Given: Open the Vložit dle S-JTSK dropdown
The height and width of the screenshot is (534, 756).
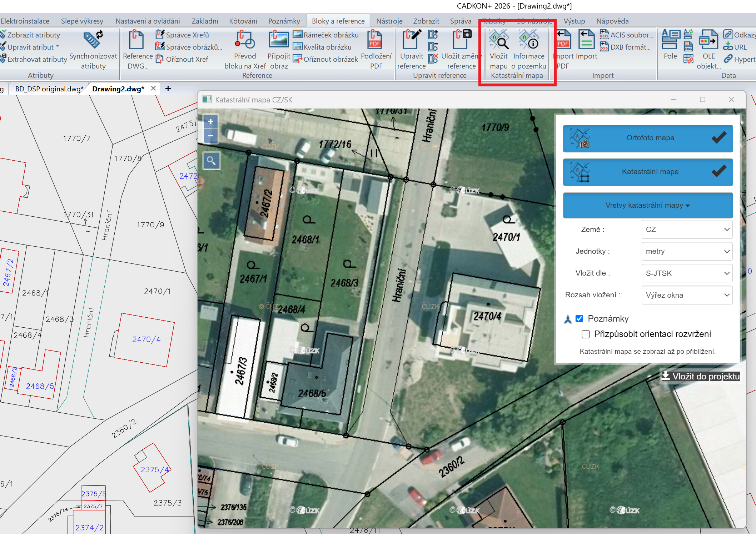Looking at the screenshot, I should 687,273.
